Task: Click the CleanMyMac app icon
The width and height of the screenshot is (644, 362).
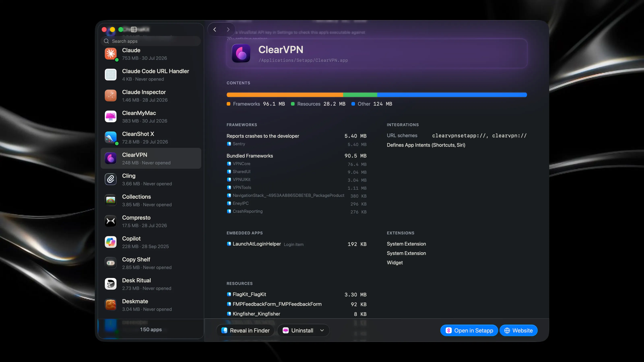Action: (110, 117)
